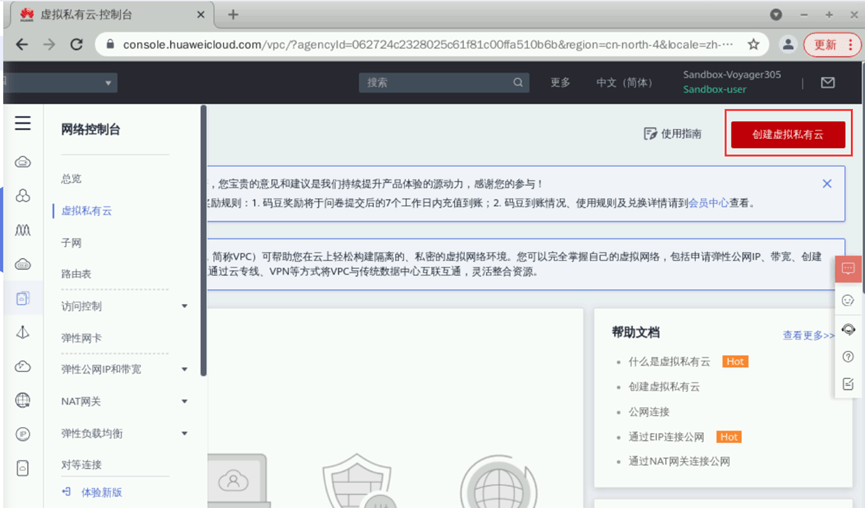Dismiss the survey notice banner
The height and width of the screenshot is (508, 865).
pyautogui.click(x=827, y=184)
